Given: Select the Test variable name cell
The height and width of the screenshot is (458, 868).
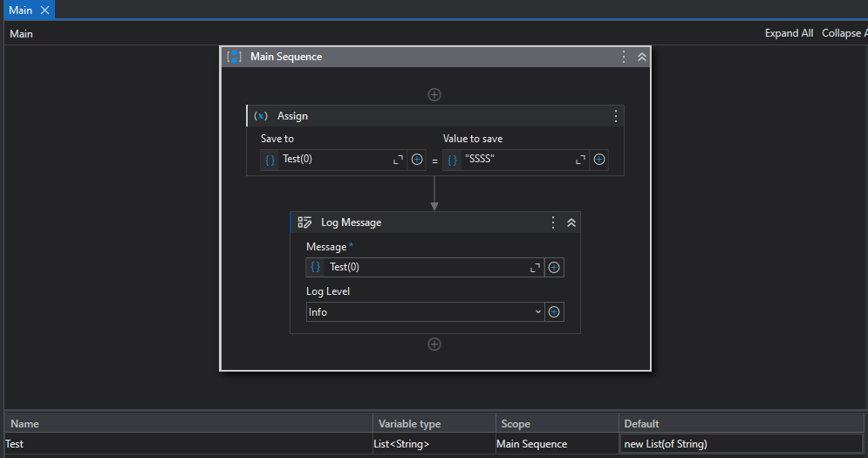Looking at the screenshot, I should coord(188,444).
